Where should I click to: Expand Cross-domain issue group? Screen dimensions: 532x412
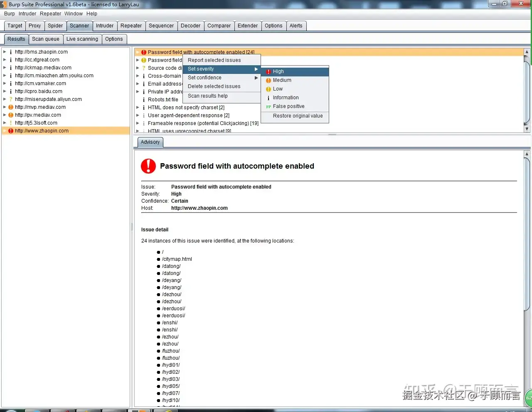point(138,76)
